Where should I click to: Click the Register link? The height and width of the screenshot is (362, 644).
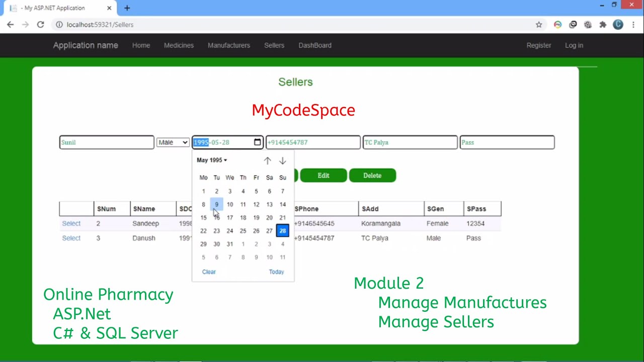pos(539,45)
